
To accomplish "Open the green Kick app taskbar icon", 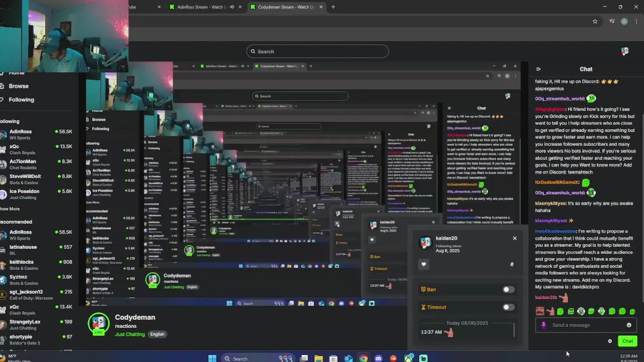I will (x=424, y=358).
